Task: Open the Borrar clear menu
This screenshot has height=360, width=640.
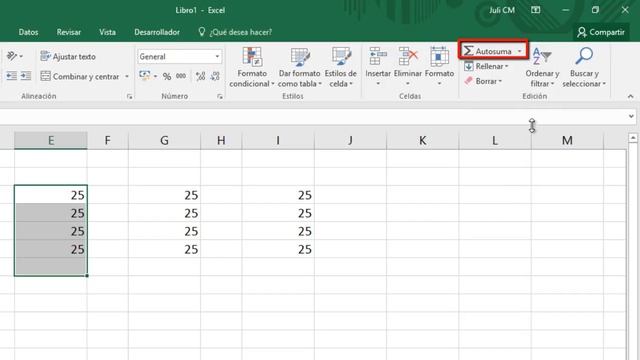Action: click(x=483, y=81)
